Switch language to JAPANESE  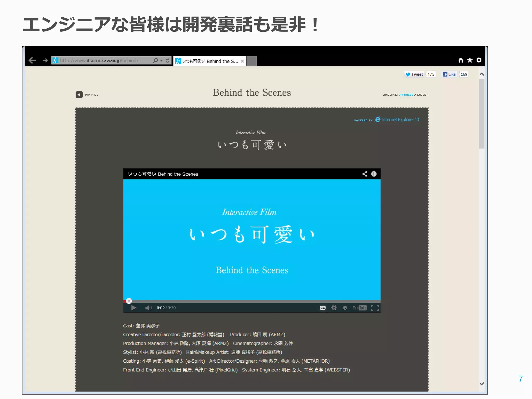406,95
